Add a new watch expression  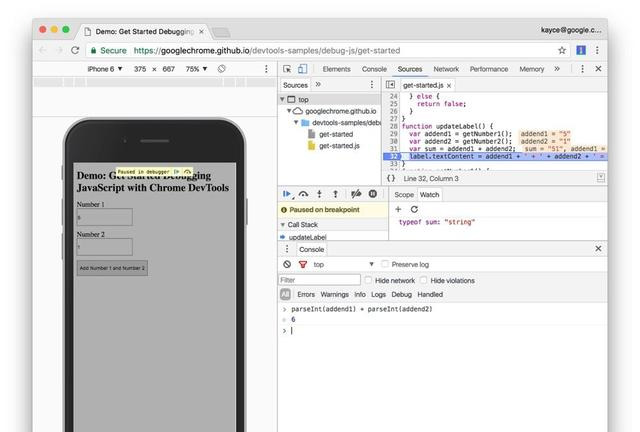click(398, 209)
